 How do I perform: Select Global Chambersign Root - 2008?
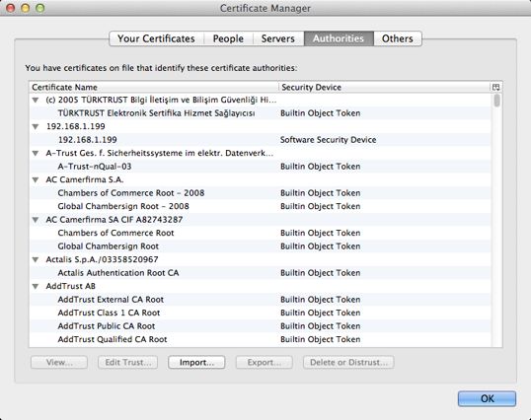[x=261, y=206]
